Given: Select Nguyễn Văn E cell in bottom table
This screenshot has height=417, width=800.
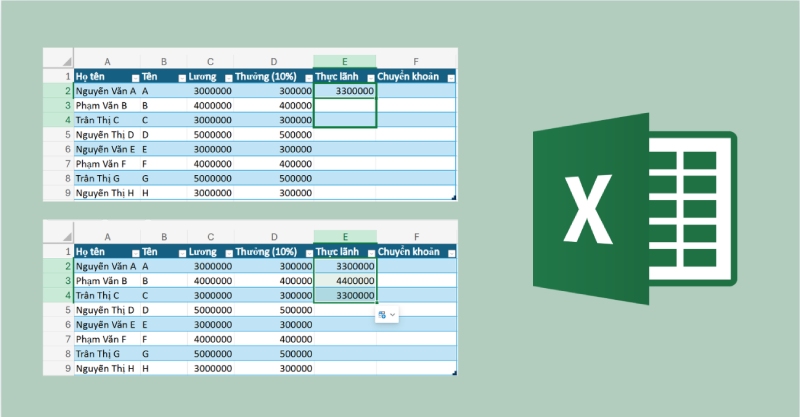Looking at the screenshot, I should (108, 325).
